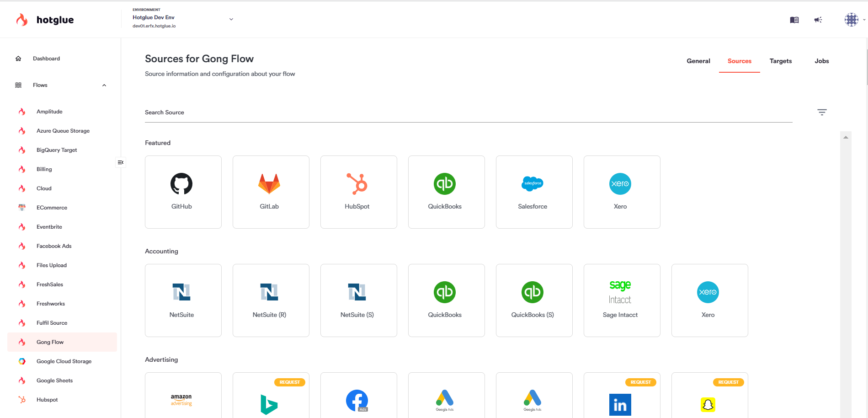Click the REQUEST badge on Bing card

289,382
